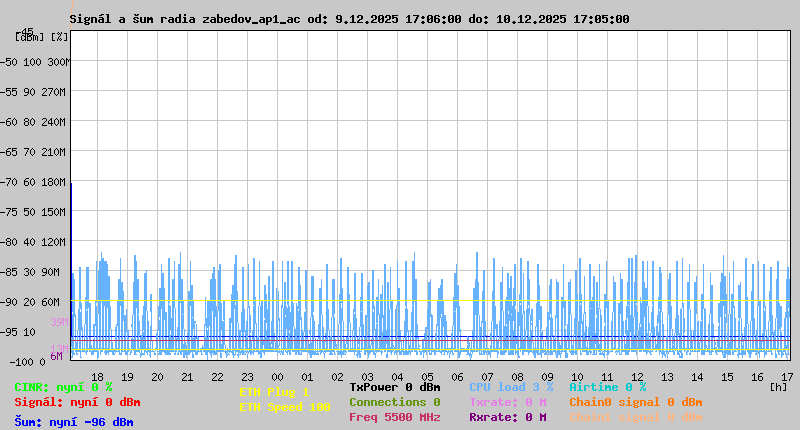Select the 'CPU load 3 %' legend entry

point(510,387)
